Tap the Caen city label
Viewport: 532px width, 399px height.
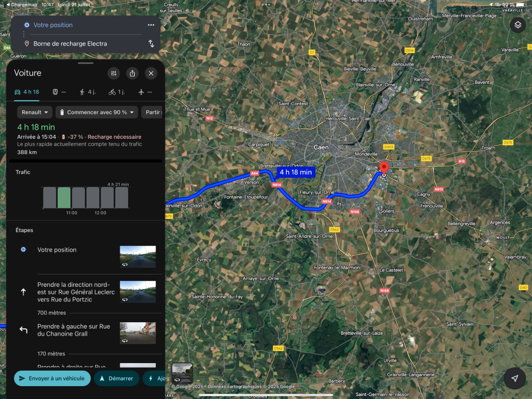(321, 147)
